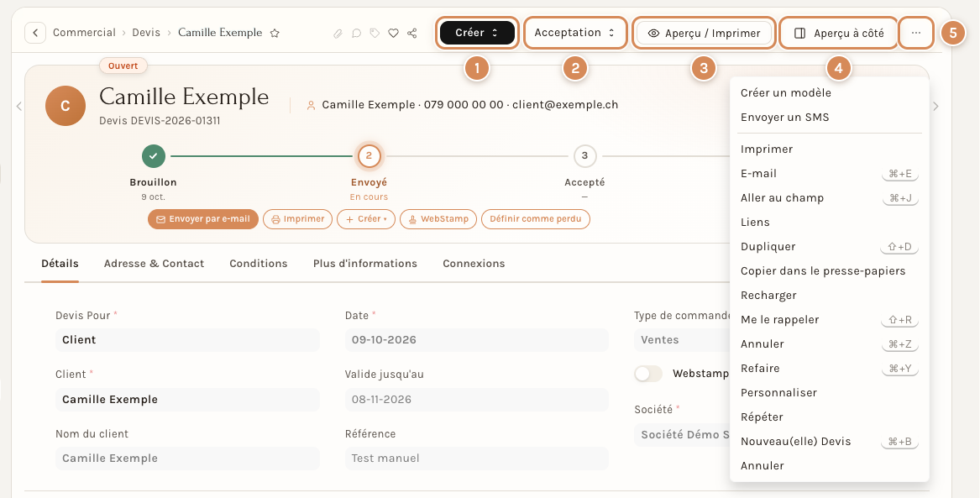Viewport: 980px width, 498px height.
Task: Click the Aperçu / Imprimer button
Action: tap(704, 33)
